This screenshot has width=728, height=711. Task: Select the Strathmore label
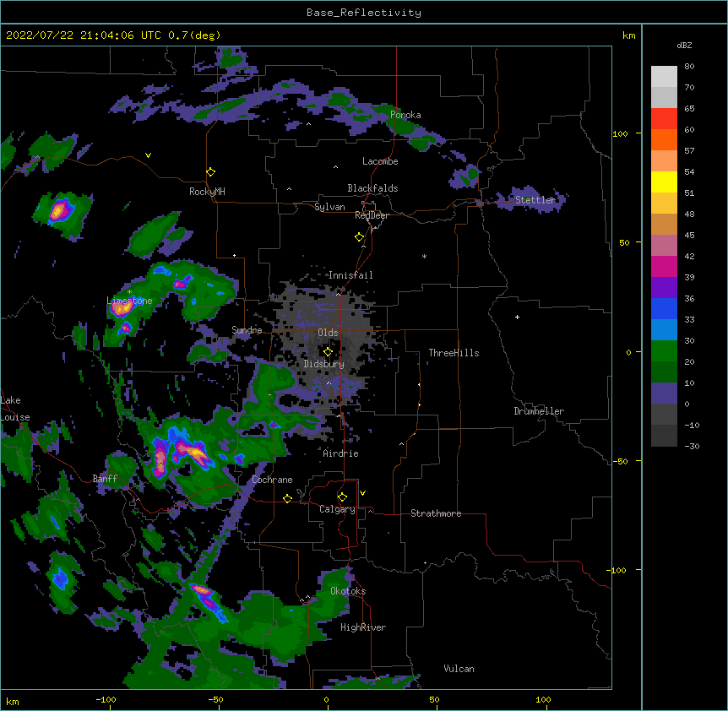click(436, 513)
